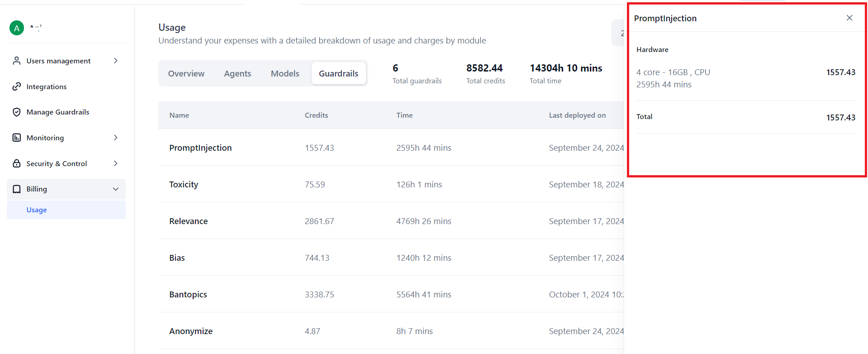868x354 pixels.
Task: Open the Models tab
Action: pyautogui.click(x=285, y=73)
